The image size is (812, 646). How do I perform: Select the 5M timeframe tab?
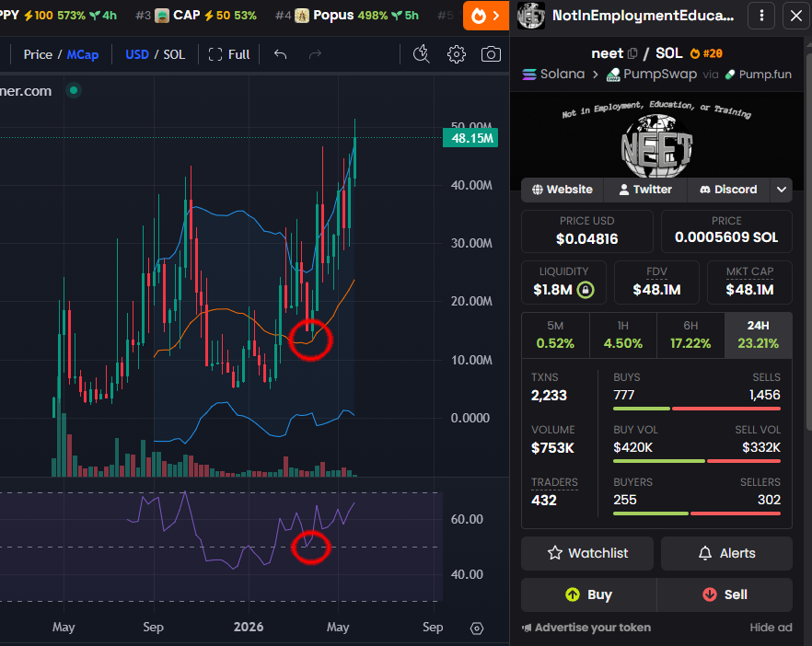[x=555, y=335]
